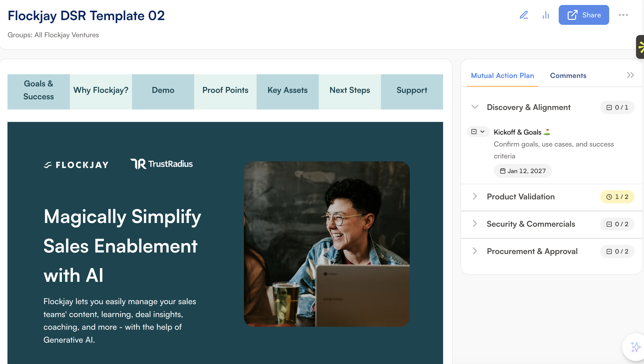Image resolution: width=644 pixels, height=364 pixels.
Task: Open the Proof Points tab
Action: point(225,90)
